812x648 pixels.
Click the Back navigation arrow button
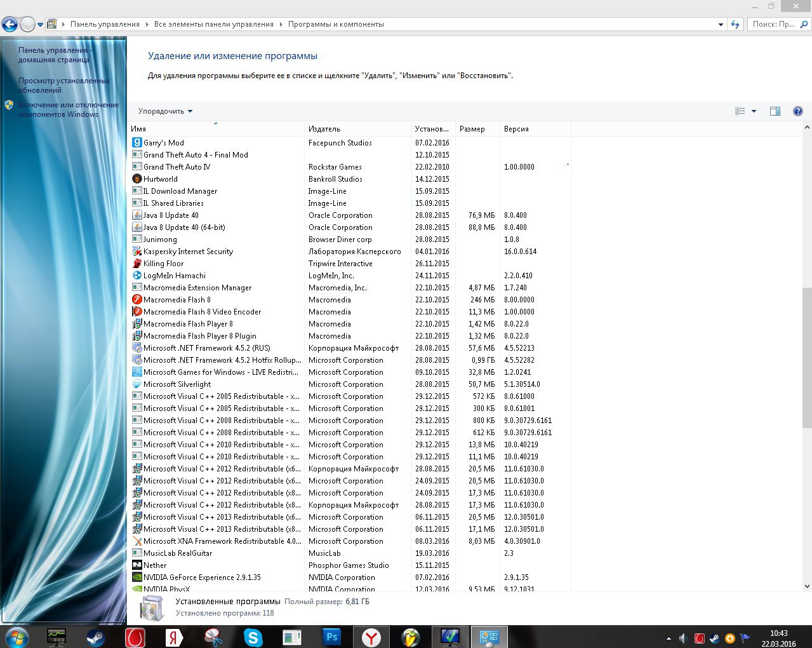pos(10,24)
